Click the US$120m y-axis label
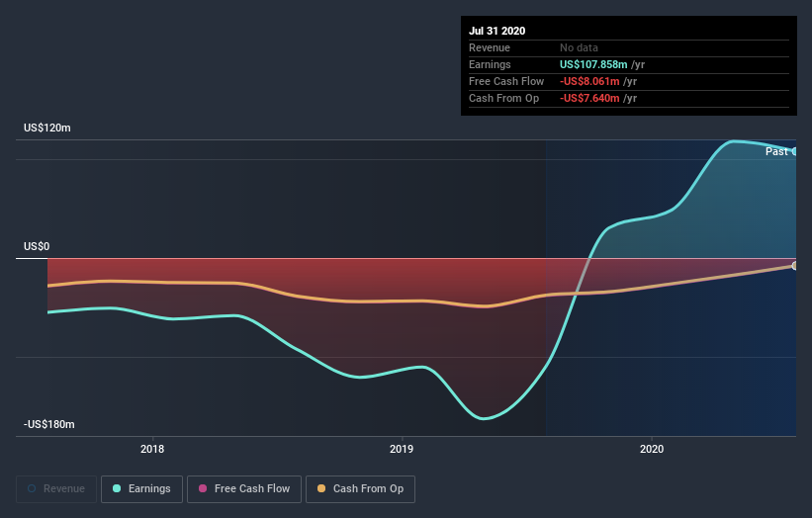This screenshot has height=518, width=812. pyautogui.click(x=47, y=128)
